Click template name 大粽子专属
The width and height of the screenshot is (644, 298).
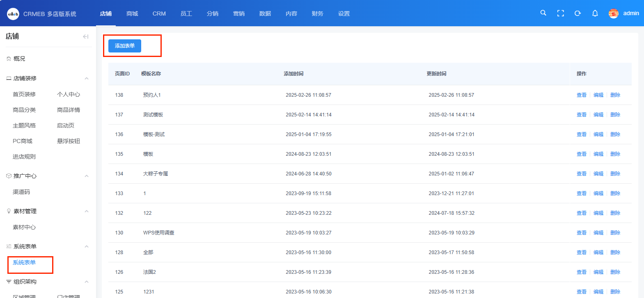coord(156,174)
